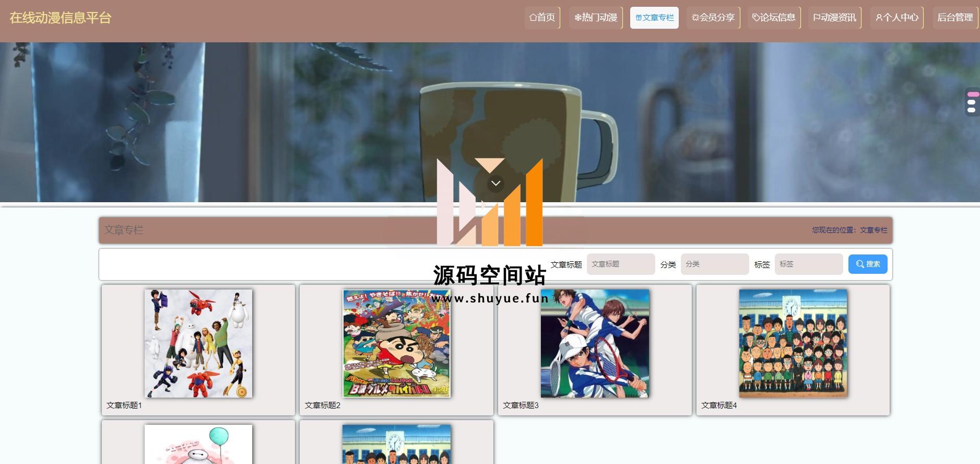This screenshot has width=980, height=464.
Task: Open 个人中心 user center
Action: tap(896, 18)
